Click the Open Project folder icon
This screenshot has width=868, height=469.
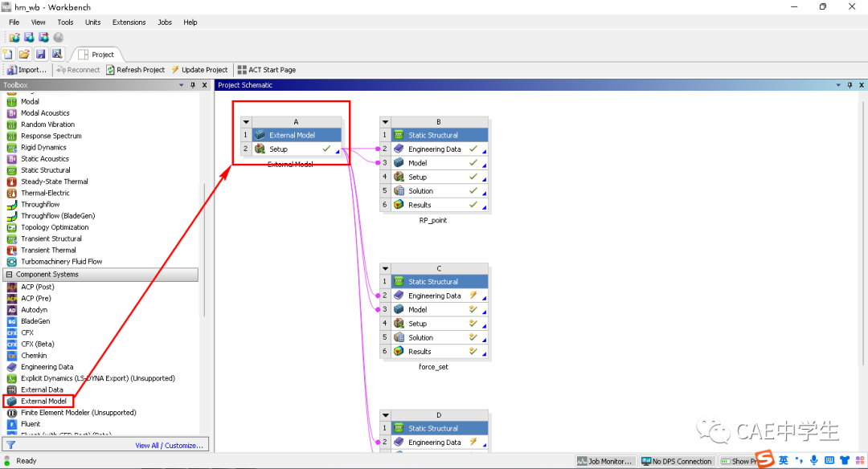[24, 54]
